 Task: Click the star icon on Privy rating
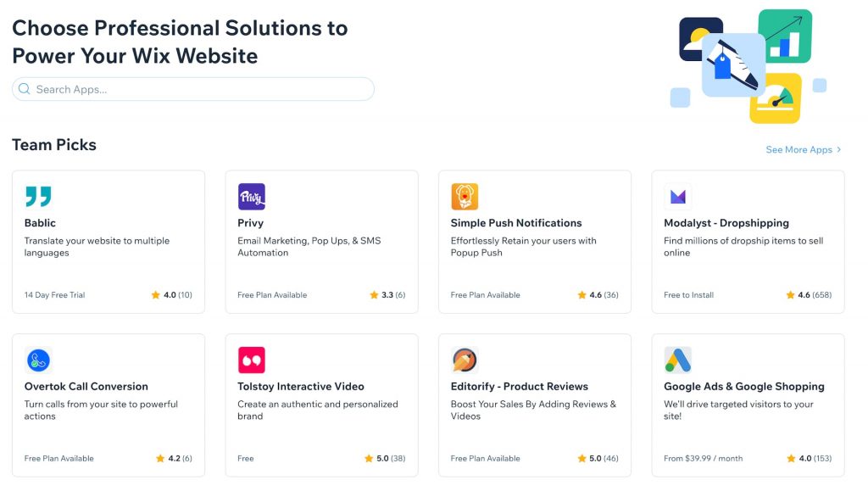374,295
